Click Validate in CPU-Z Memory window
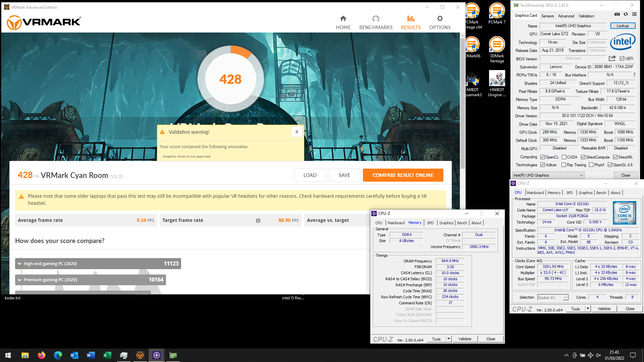Screen dimensions: 644x362 465,339
